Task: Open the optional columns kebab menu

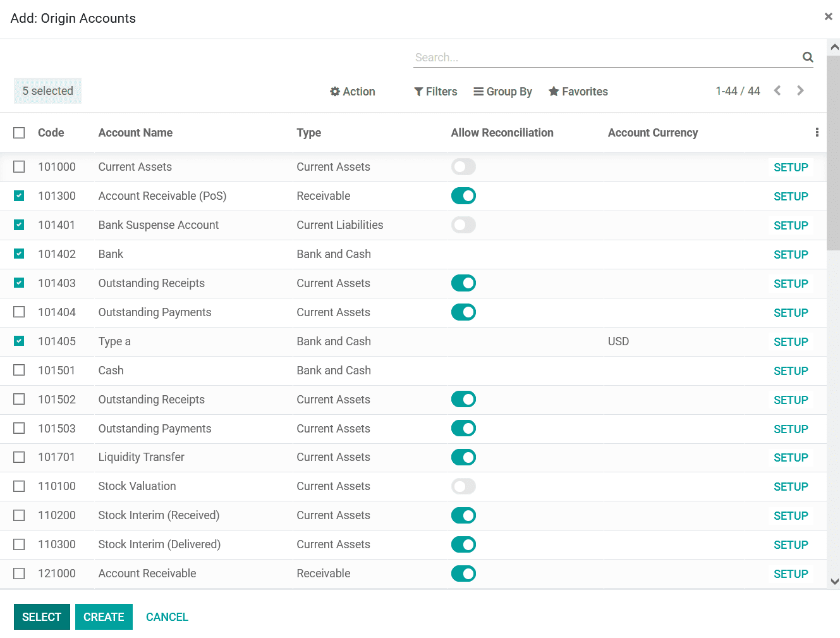Action: (x=817, y=132)
